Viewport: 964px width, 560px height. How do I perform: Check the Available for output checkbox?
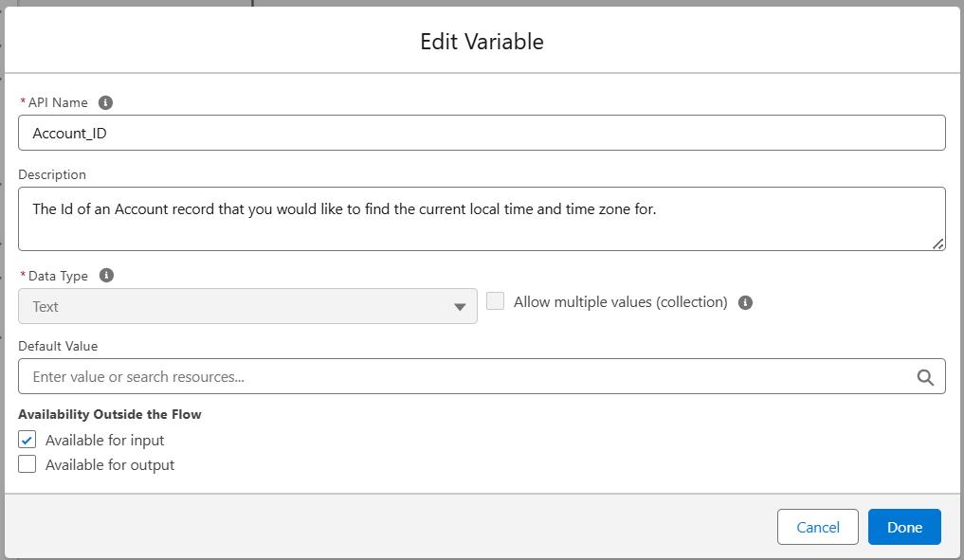27,464
